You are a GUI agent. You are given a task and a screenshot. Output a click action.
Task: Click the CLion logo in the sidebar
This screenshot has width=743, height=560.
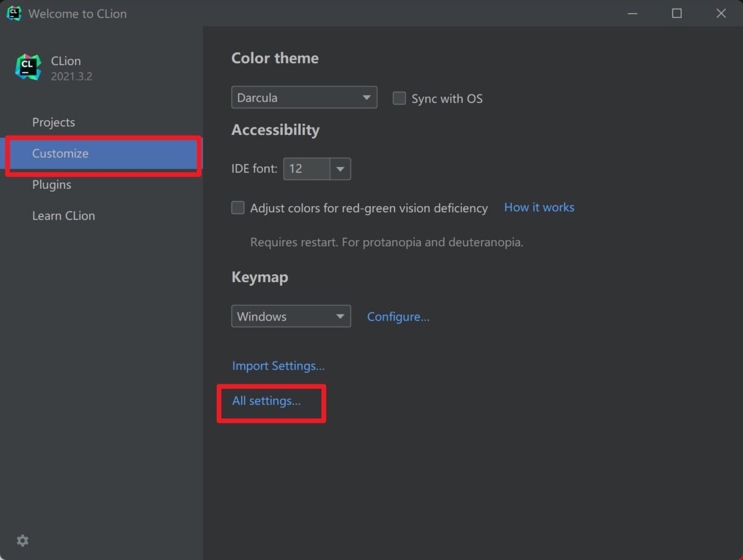pyautogui.click(x=26, y=67)
